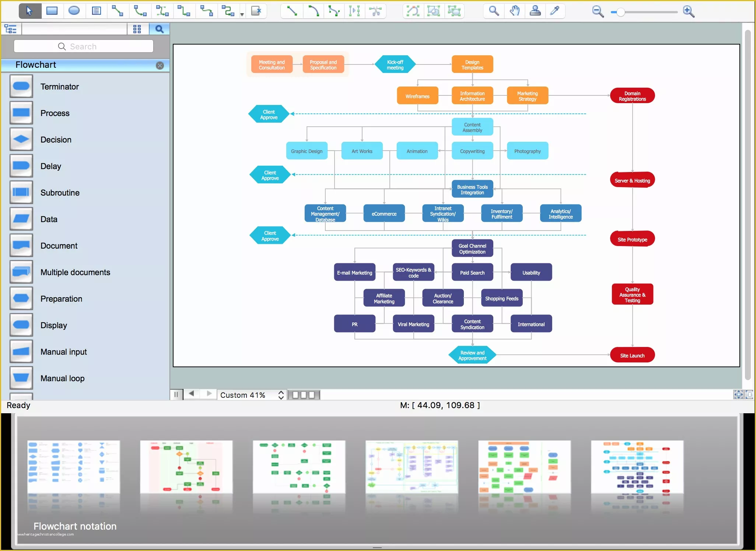The height and width of the screenshot is (551, 756).
Task: Select the Ellipse shape tool
Action: (x=73, y=11)
